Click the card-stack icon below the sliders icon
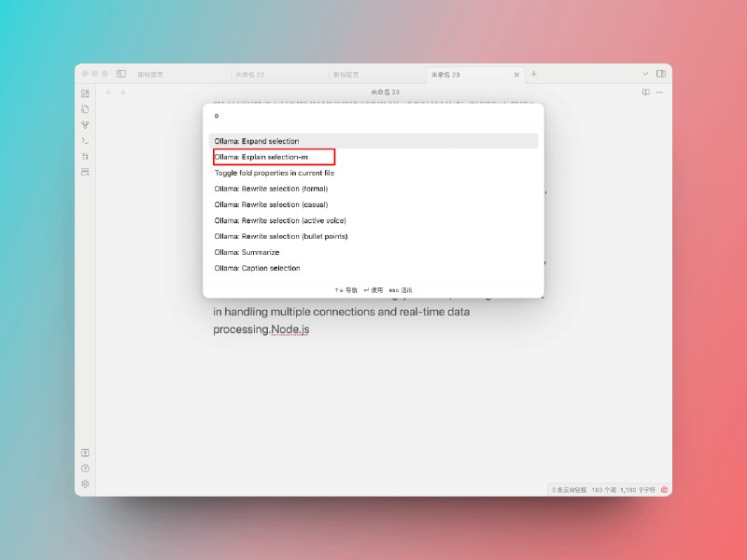747x560 pixels. pyautogui.click(x=85, y=172)
